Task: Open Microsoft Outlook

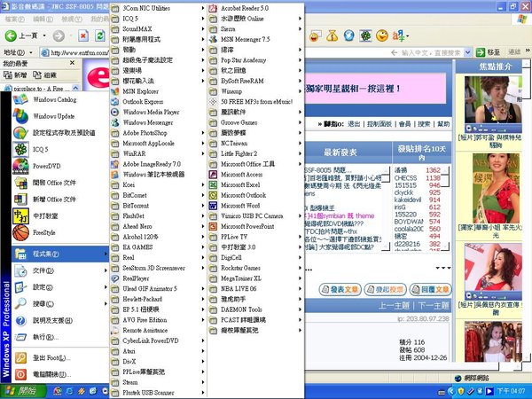Action: pos(255,195)
